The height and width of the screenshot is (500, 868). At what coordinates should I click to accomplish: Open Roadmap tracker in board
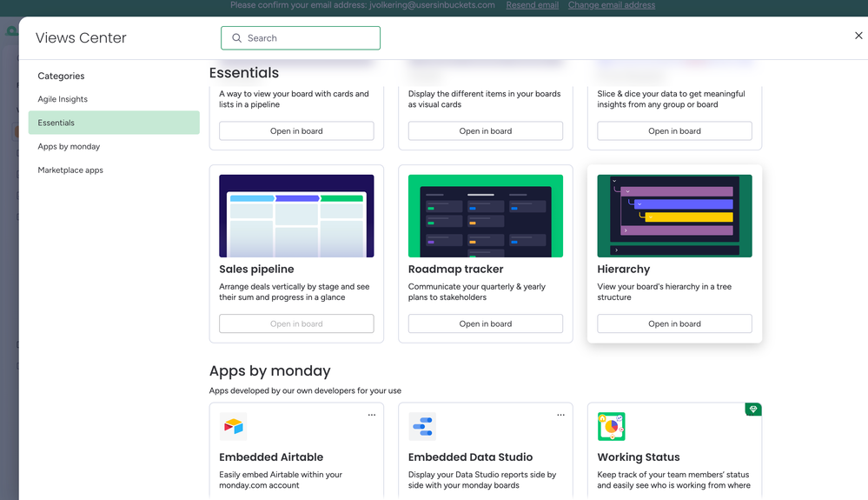pos(486,324)
